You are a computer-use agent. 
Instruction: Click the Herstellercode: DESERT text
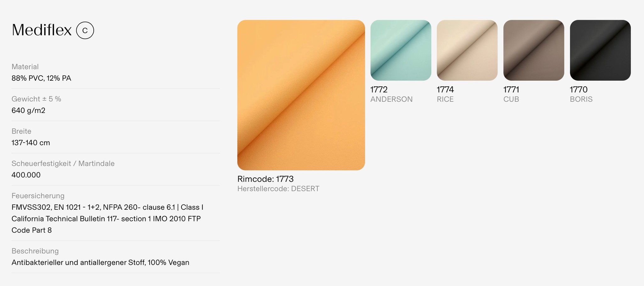click(x=278, y=189)
